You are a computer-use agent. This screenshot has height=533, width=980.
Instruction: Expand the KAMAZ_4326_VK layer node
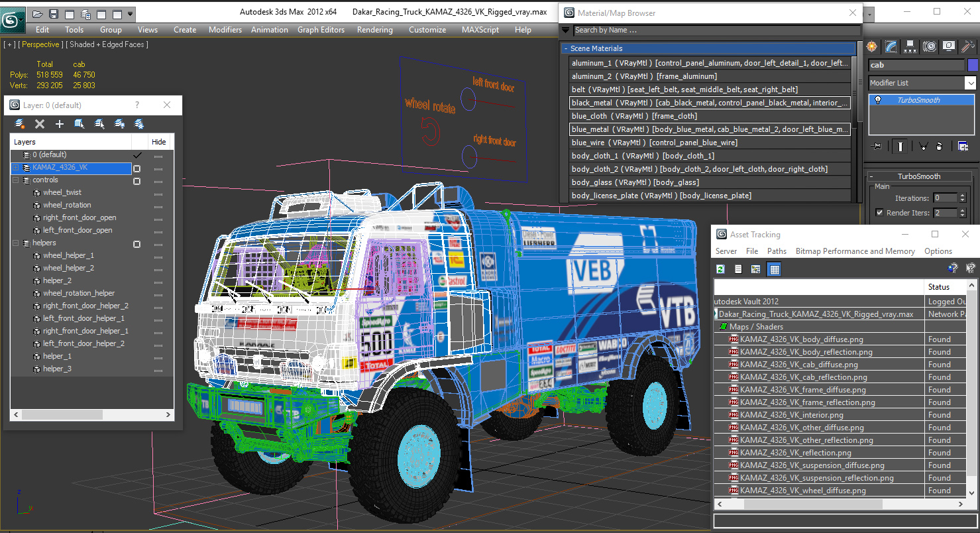coord(16,168)
